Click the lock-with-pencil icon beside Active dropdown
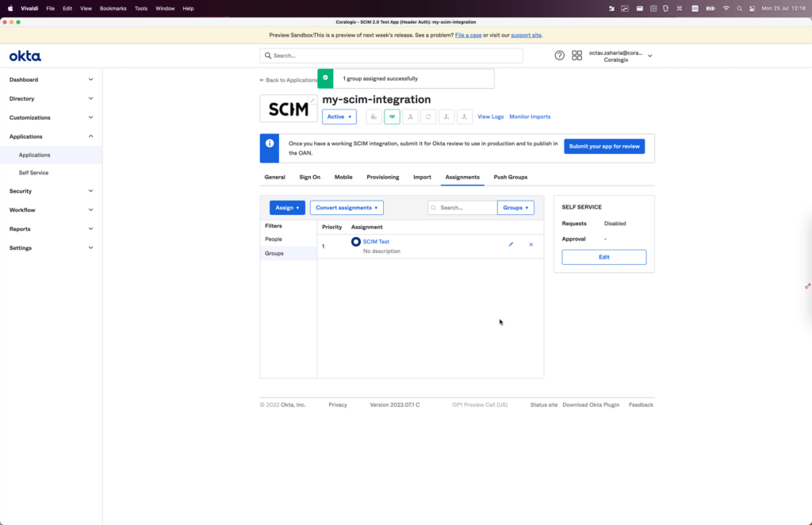812x525 pixels. [374, 117]
